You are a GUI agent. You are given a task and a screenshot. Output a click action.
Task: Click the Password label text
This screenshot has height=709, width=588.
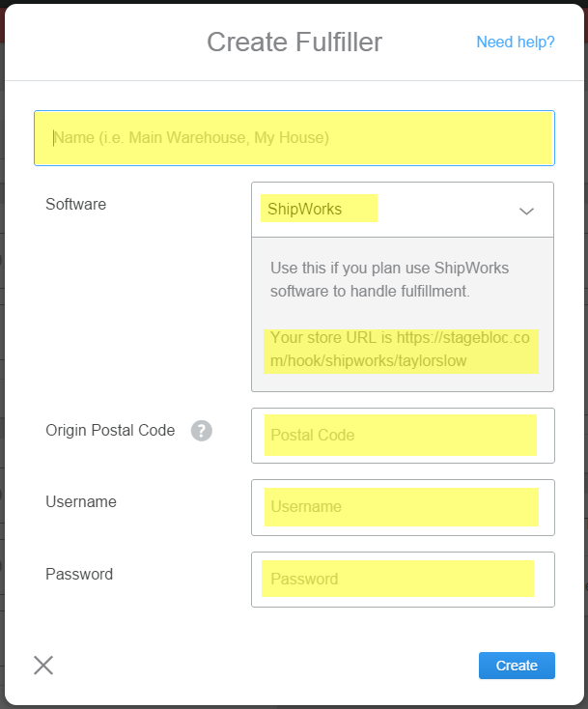[79, 574]
